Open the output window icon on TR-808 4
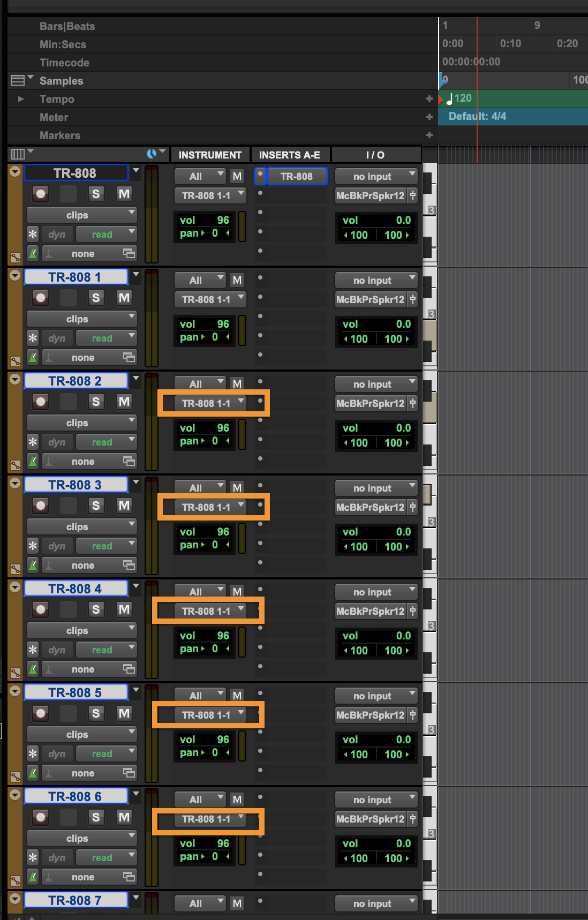The width and height of the screenshot is (588, 920). (412, 611)
